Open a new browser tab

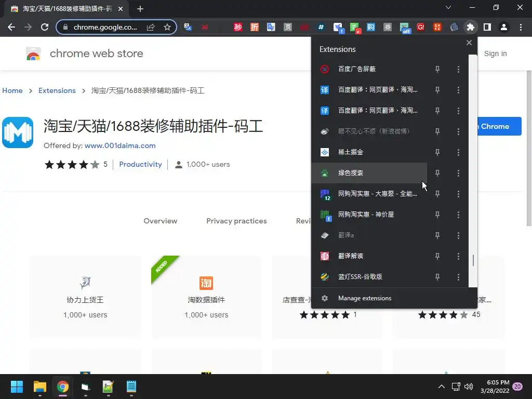[140, 9]
